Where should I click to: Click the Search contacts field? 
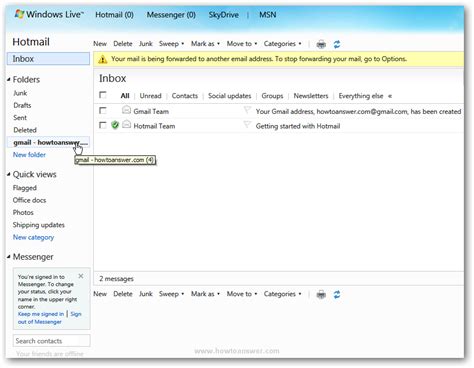coord(52,341)
